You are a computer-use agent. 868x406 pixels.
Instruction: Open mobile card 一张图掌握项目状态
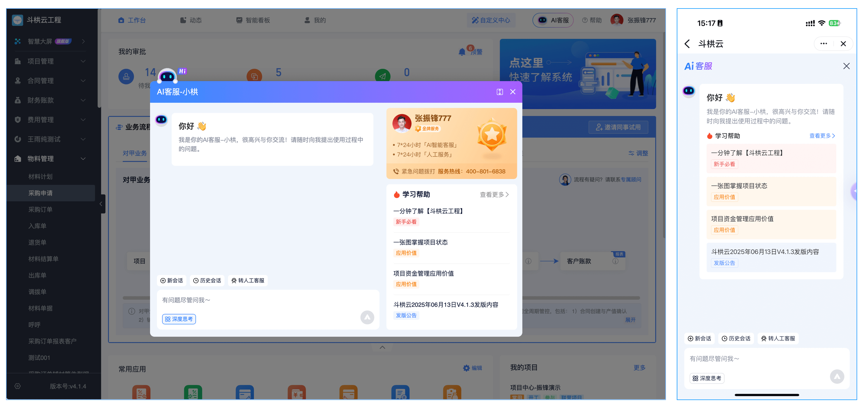coord(772,192)
